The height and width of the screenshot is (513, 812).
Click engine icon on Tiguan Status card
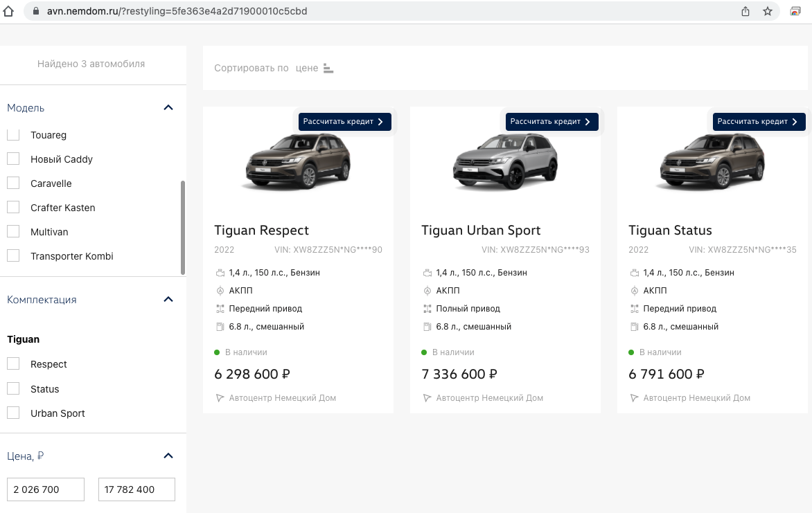635,273
